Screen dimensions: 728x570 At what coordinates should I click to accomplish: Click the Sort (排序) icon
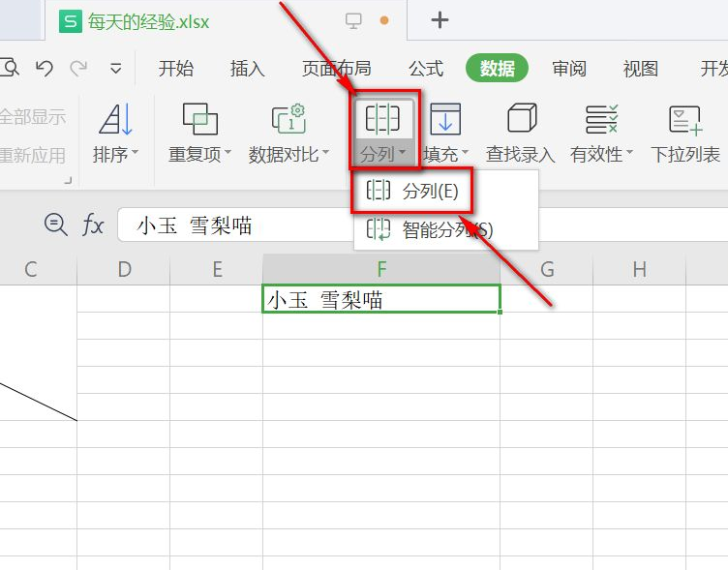(x=115, y=120)
